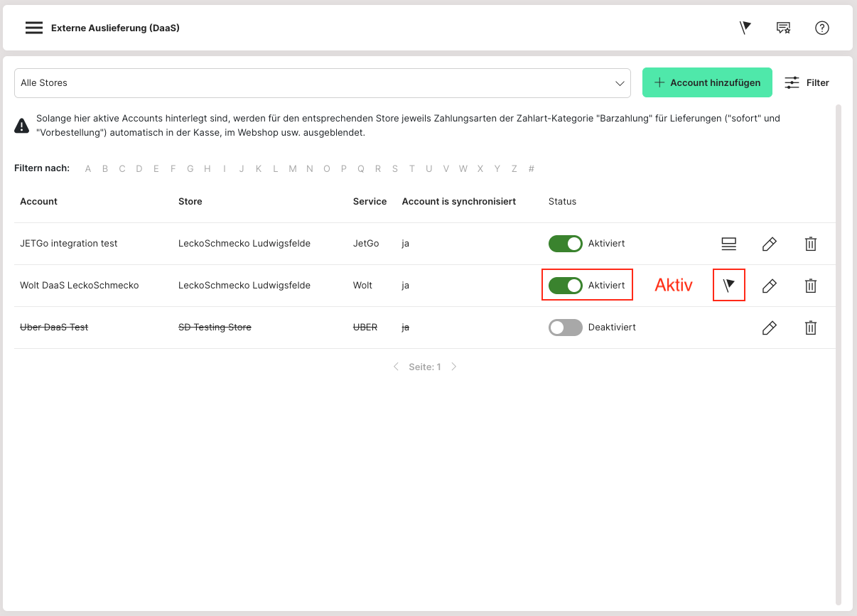Delete the Uber DaaS Test account
This screenshot has width=857, height=616.
810,328
